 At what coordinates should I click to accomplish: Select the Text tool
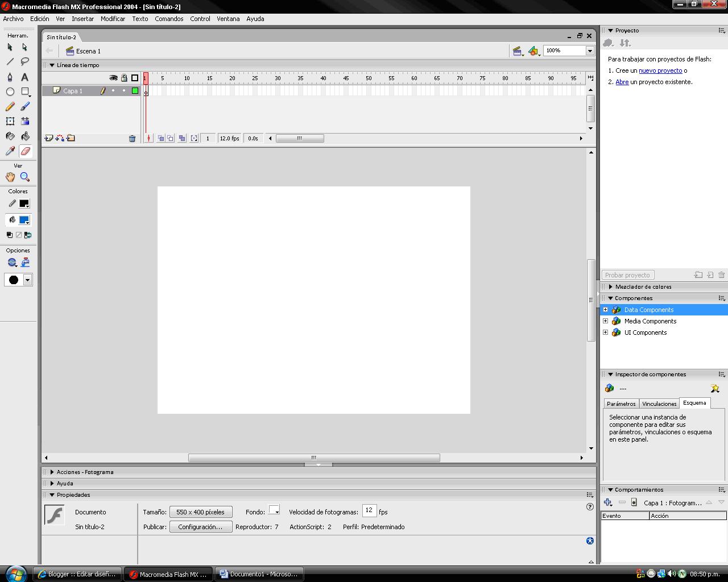[x=24, y=77]
